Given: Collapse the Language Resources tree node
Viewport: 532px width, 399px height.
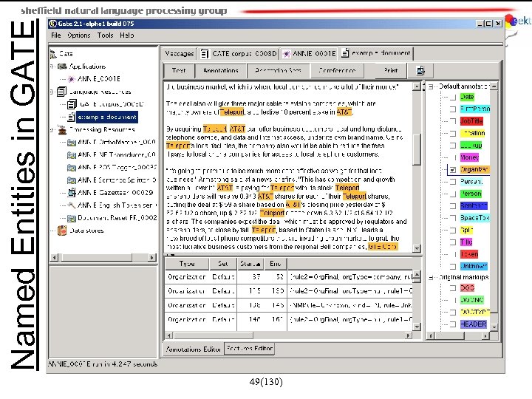Looking at the screenshot, I should [52, 92].
